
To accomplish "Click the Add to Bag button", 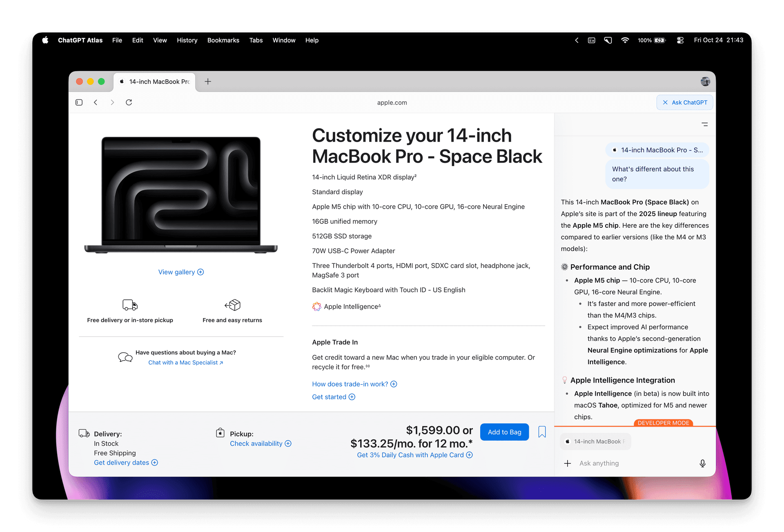I will [504, 432].
